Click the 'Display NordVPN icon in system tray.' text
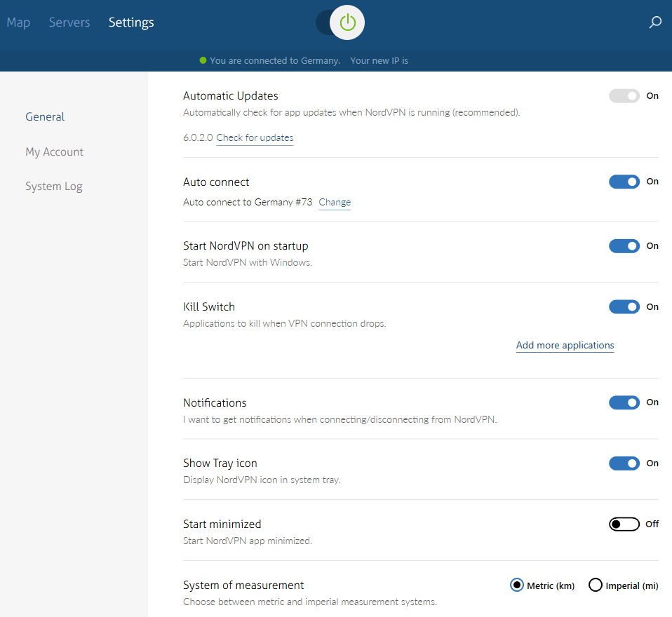672x617 pixels. point(262,480)
